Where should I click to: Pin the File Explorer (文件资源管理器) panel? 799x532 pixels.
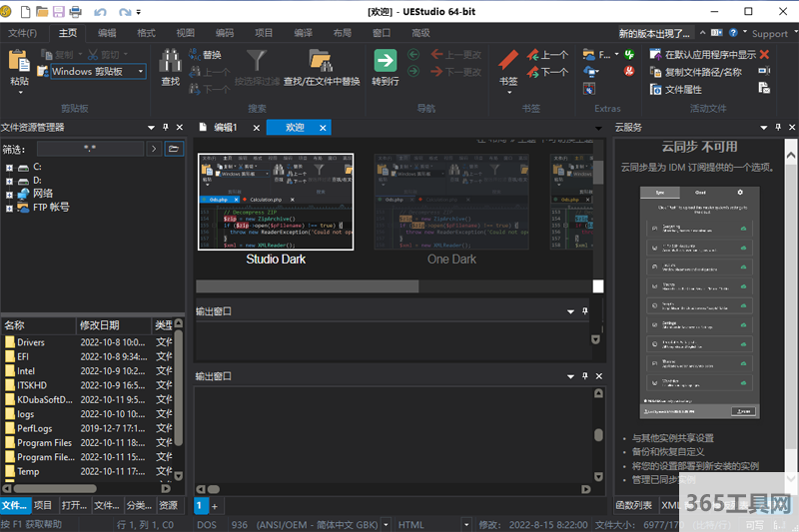coord(165,128)
